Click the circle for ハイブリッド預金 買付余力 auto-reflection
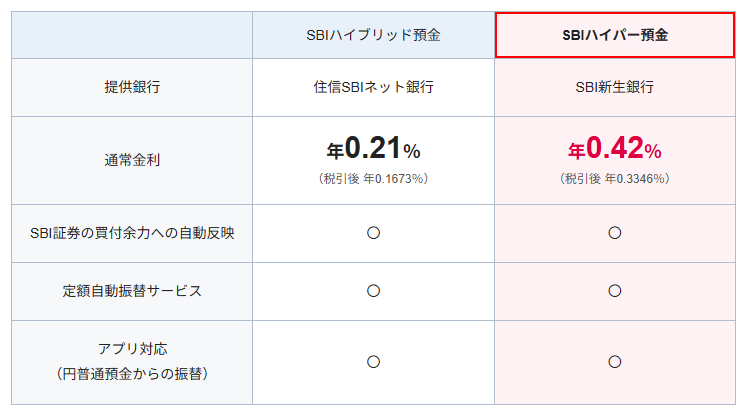 [x=373, y=233]
